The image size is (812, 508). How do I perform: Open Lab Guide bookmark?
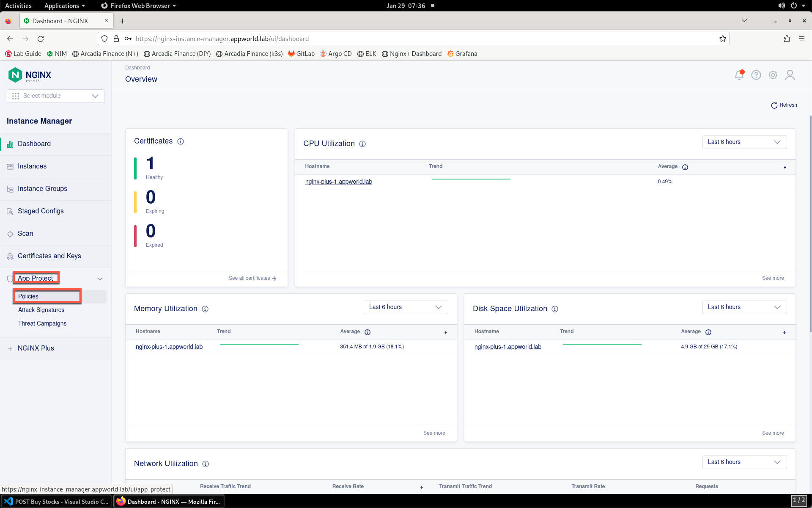tap(23, 54)
